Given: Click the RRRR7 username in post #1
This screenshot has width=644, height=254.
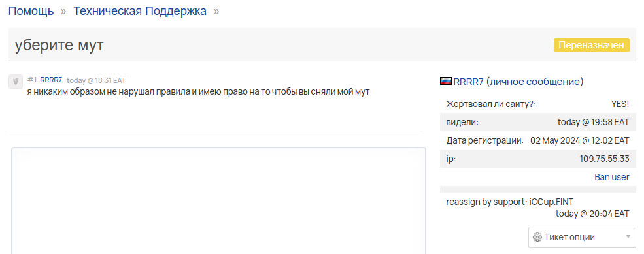Looking at the screenshot, I should click(51, 80).
